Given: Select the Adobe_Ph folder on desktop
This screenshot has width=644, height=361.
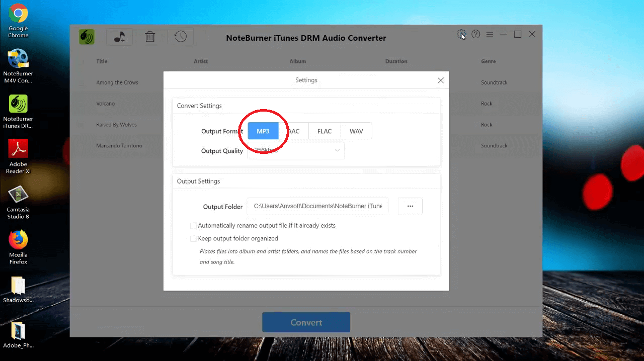Looking at the screenshot, I should click(x=18, y=335).
